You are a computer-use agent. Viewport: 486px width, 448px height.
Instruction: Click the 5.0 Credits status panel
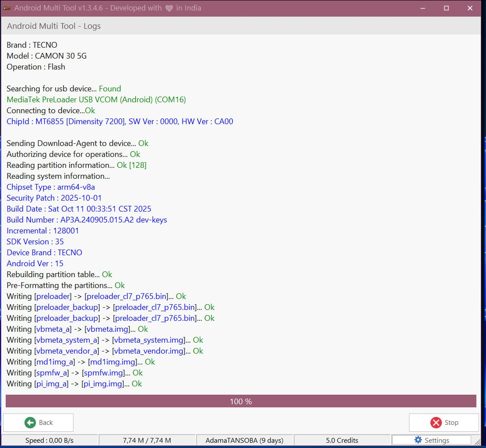click(x=342, y=440)
